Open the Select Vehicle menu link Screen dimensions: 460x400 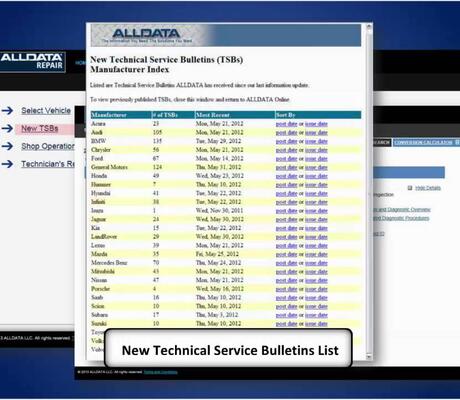tap(46, 110)
